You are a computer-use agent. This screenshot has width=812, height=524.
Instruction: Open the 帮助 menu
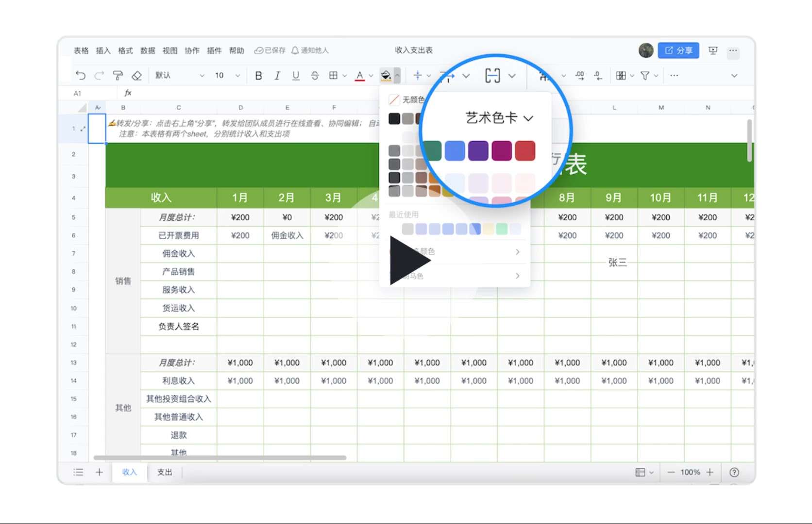(x=237, y=50)
